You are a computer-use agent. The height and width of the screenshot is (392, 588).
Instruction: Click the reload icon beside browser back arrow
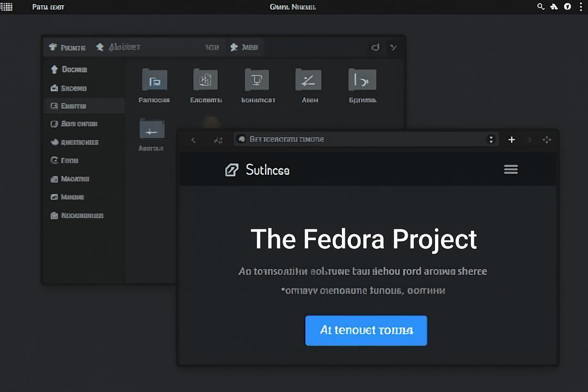tap(218, 140)
